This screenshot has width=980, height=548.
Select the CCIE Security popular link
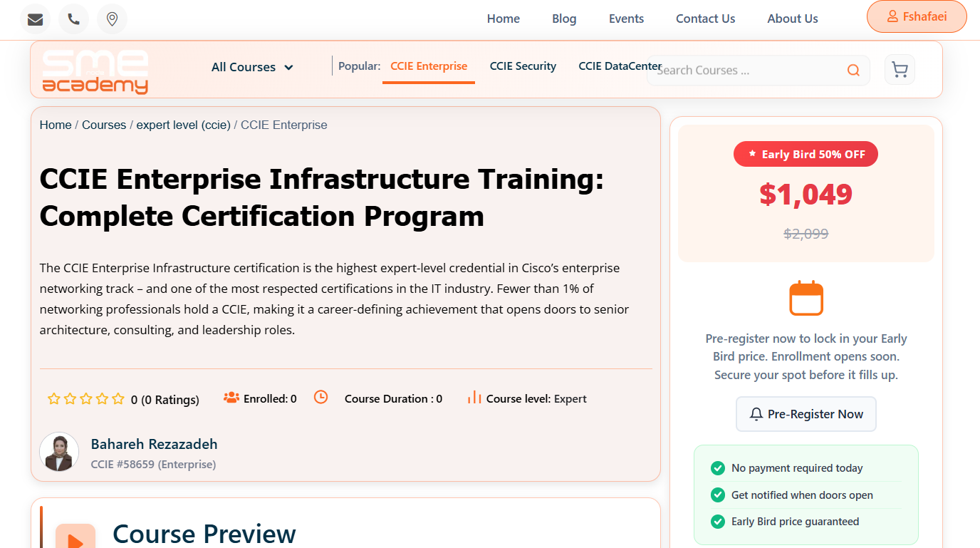click(x=523, y=66)
